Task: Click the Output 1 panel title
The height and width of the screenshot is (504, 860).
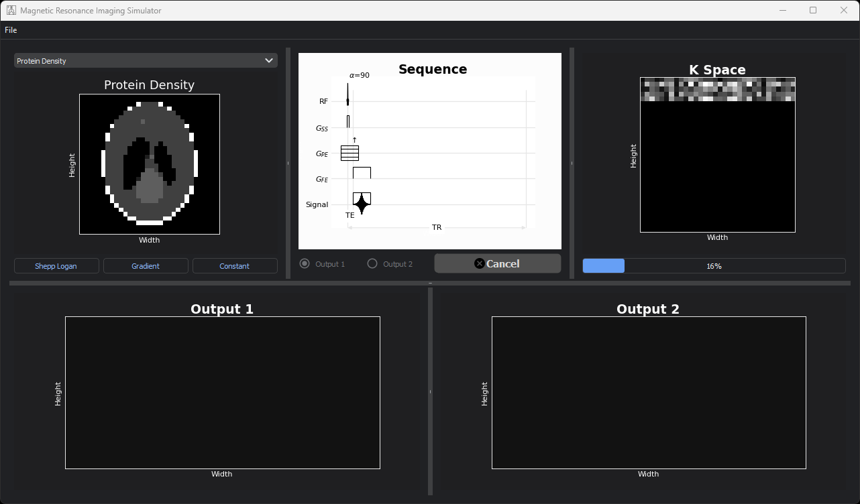Action: (222, 309)
